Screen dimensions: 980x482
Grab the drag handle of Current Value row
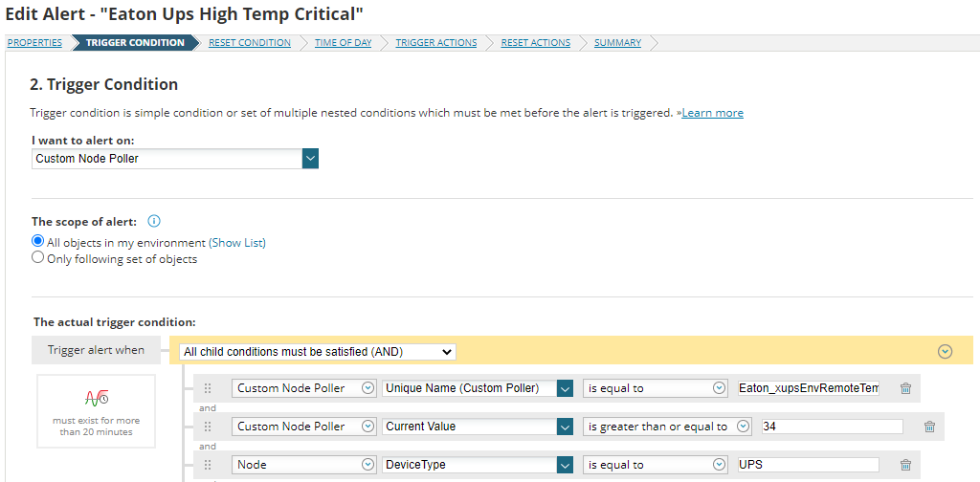(x=208, y=427)
